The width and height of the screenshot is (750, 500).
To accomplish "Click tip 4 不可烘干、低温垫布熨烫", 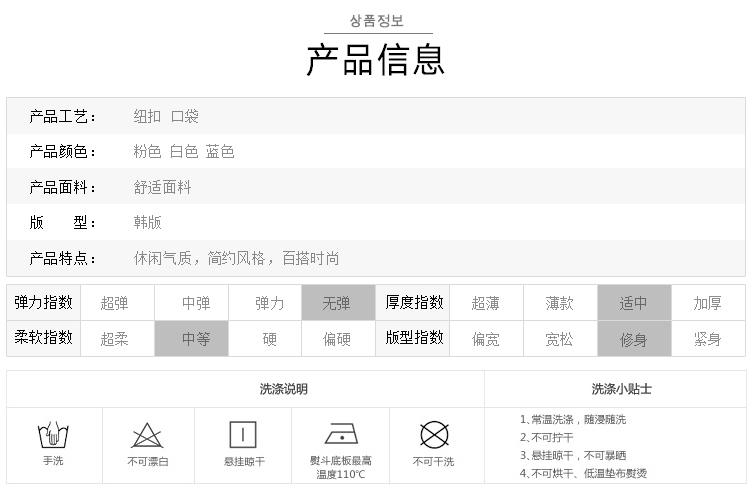I will click(x=584, y=473).
